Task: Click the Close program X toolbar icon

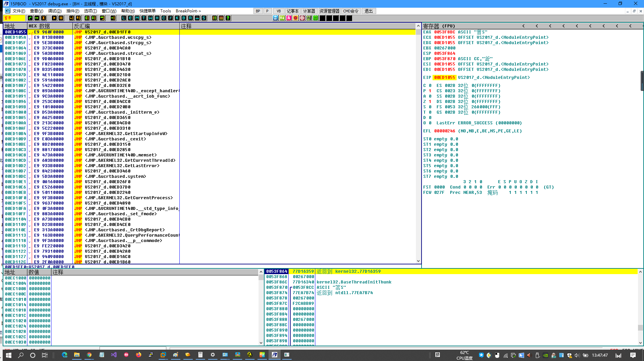Action: tap(43, 18)
